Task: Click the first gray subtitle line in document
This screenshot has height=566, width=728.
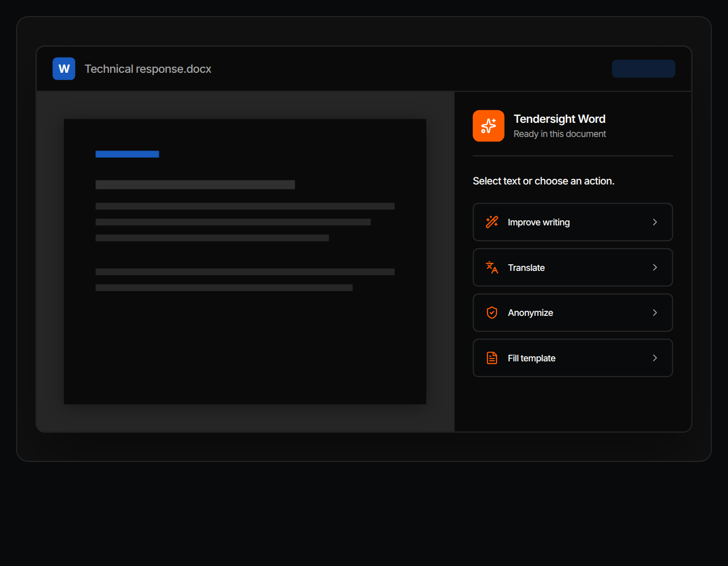Action: 195,185
